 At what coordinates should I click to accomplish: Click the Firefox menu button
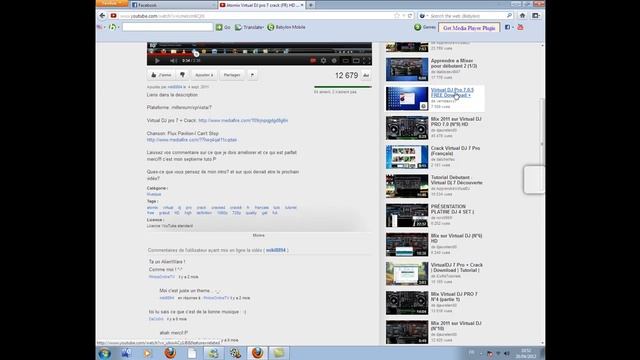pyautogui.click(x=112, y=3)
